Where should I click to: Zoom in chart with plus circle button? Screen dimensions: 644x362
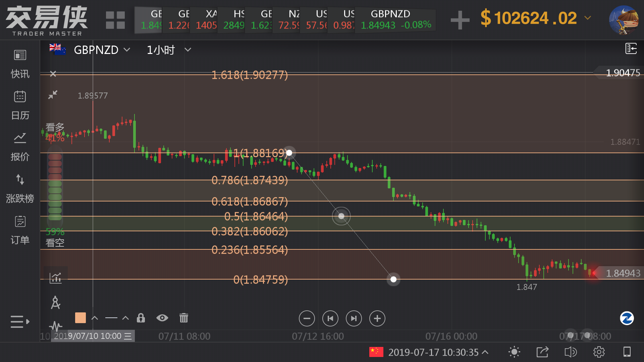(377, 318)
